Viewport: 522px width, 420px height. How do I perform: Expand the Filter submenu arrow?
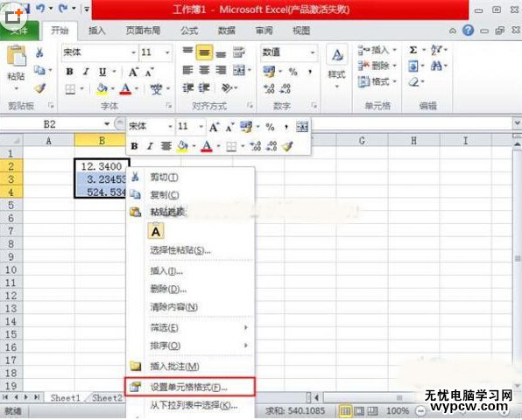(x=246, y=327)
